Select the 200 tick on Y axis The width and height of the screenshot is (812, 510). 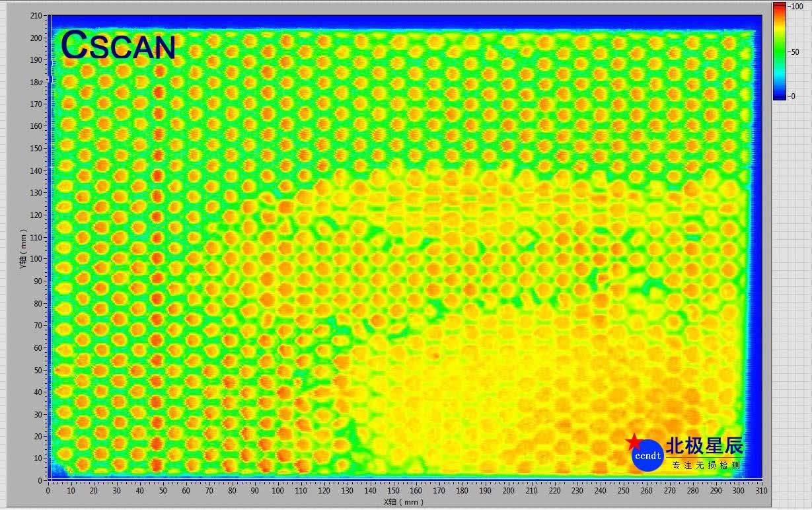(x=38, y=38)
